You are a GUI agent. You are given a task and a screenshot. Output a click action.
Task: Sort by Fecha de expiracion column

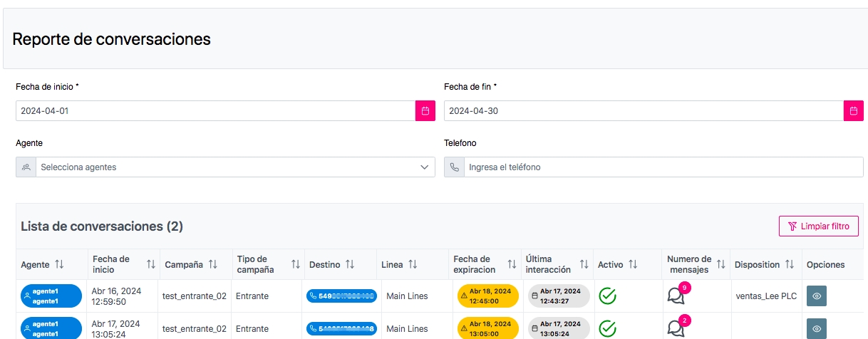[x=512, y=264]
